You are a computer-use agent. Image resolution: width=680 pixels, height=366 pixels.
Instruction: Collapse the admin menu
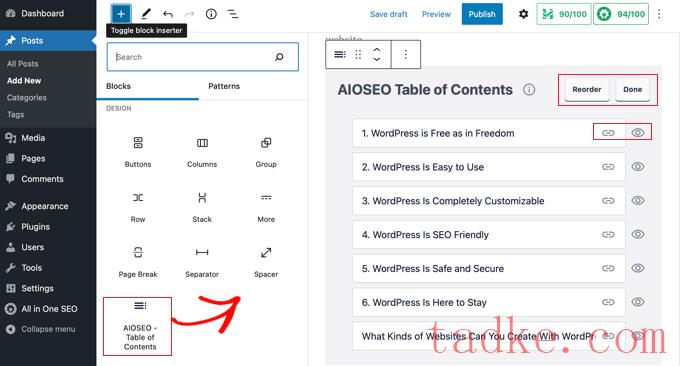click(x=48, y=329)
